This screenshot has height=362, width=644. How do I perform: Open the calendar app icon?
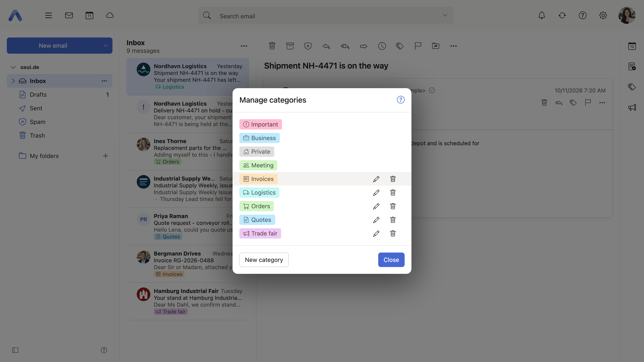89,16
